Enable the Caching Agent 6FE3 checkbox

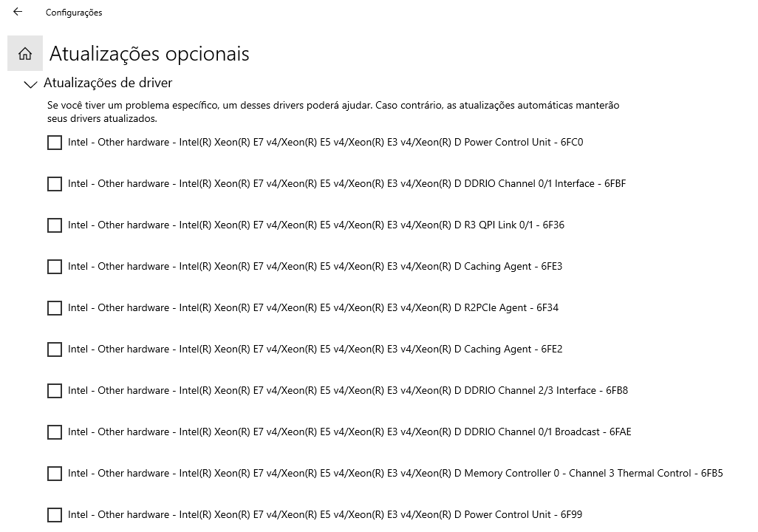click(55, 267)
